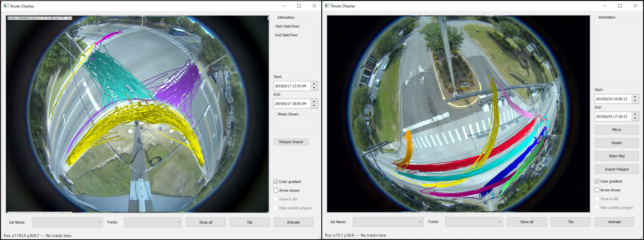Open the right window Tracks dropdown
The width and height of the screenshot is (644, 240).
pyautogui.click(x=474, y=222)
